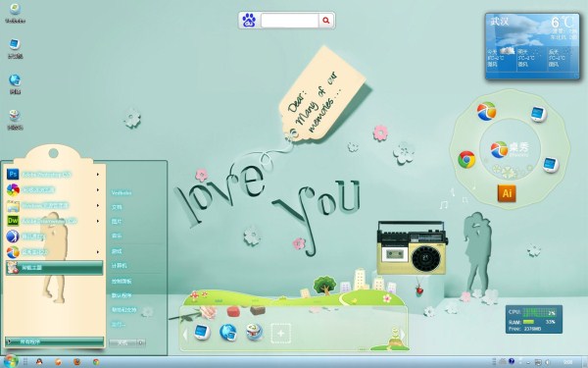Viewport: 588px width, 368px height.
Task: Open the volume speaker icon in the tray
Action: pyautogui.click(x=548, y=362)
